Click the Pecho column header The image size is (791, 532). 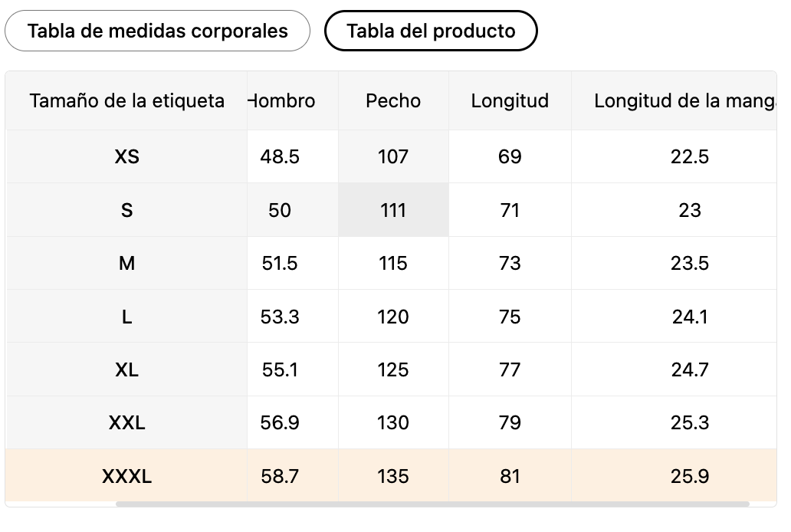pyautogui.click(x=393, y=101)
